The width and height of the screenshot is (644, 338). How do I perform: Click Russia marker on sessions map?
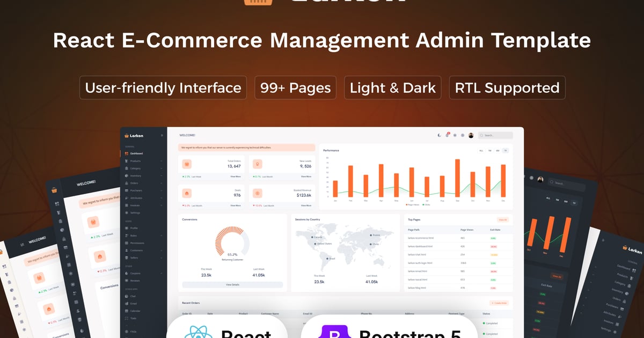click(x=370, y=235)
